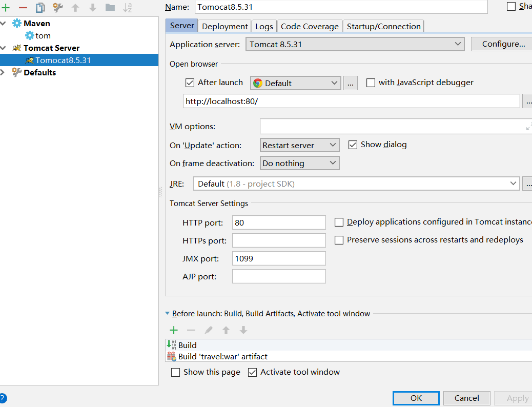The height and width of the screenshot is (407, 532).
Task: Click the JMX port field
Action: [279, 259]
